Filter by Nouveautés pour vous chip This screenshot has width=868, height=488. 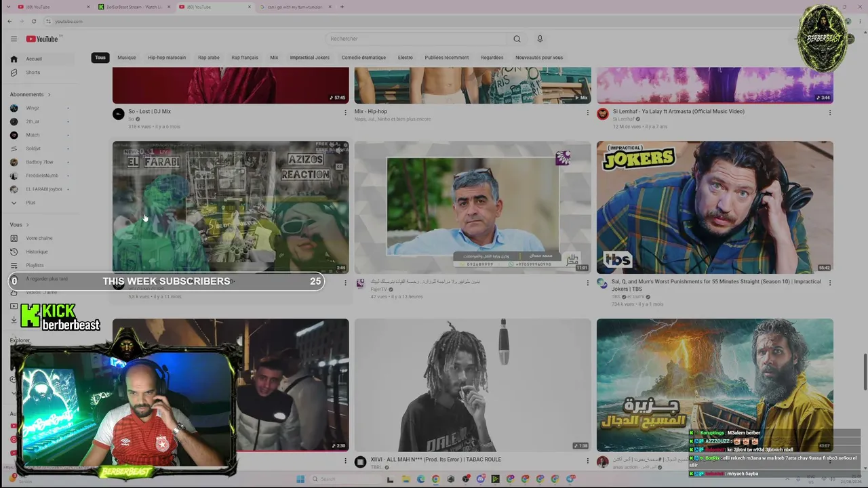point(539,58)
